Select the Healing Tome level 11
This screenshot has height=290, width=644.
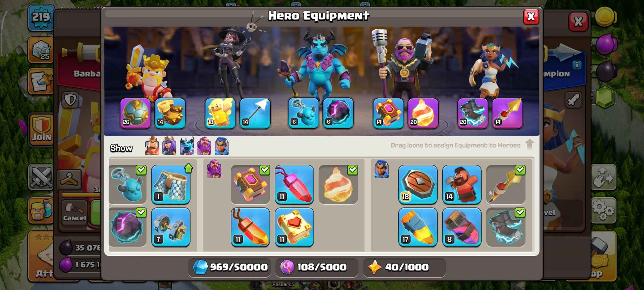pos(294,227)
